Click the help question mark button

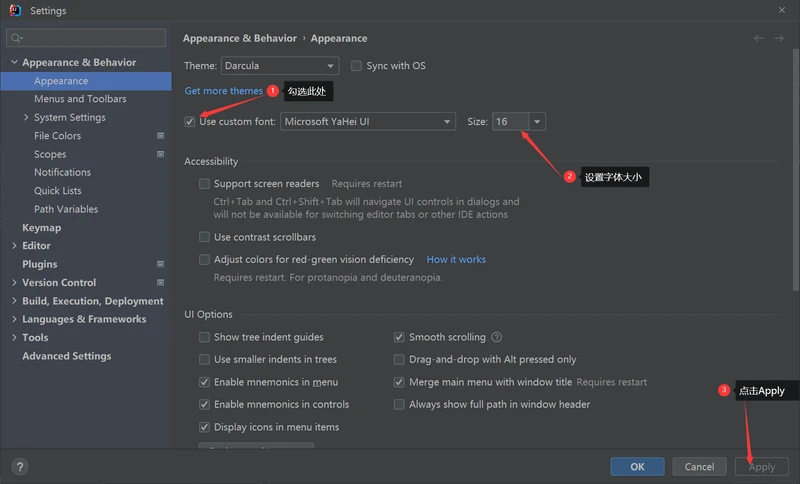(x=20, y=466)
